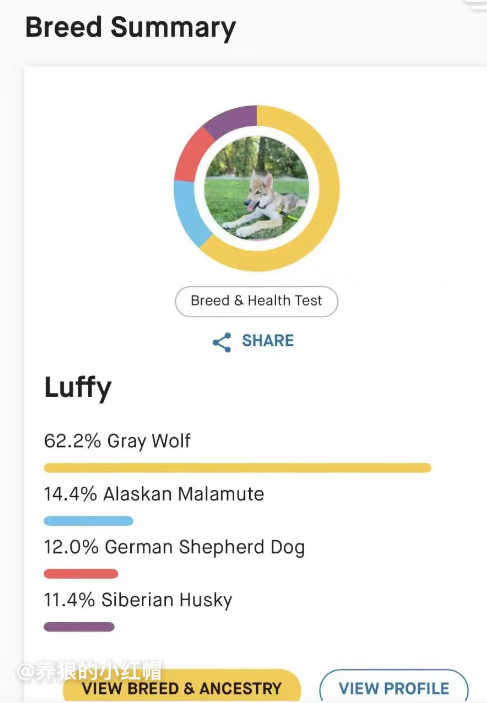Click the share icon
This screenshot has height=703, width=487.
tap(222, 343)
